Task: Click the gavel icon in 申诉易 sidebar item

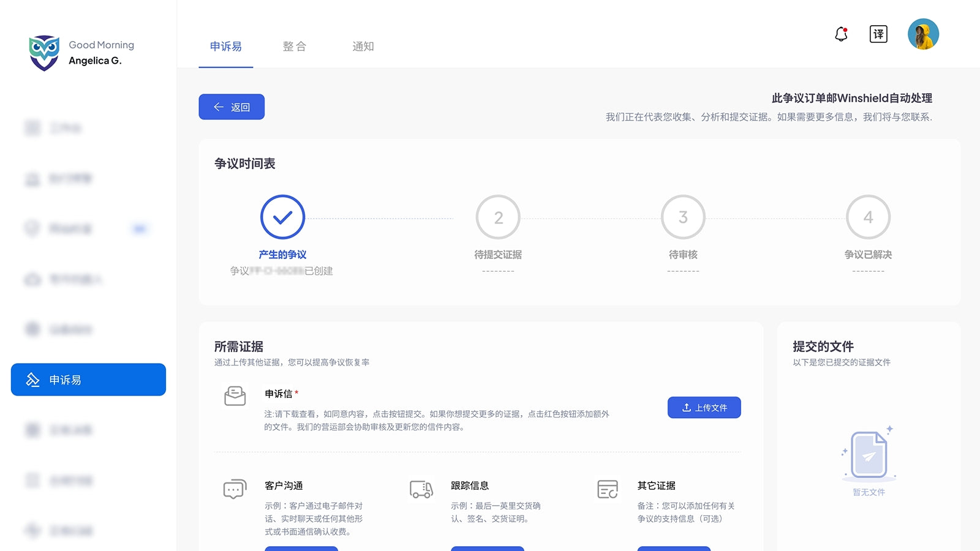Action: click(x=32, y=380)
